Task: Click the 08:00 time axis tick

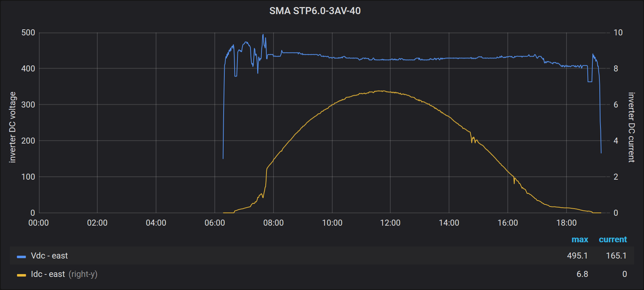Action: coord(274,223)
